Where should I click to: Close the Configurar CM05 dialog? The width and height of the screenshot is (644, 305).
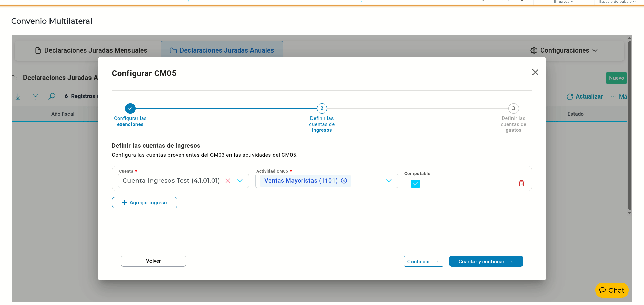[x=535, y=72]
